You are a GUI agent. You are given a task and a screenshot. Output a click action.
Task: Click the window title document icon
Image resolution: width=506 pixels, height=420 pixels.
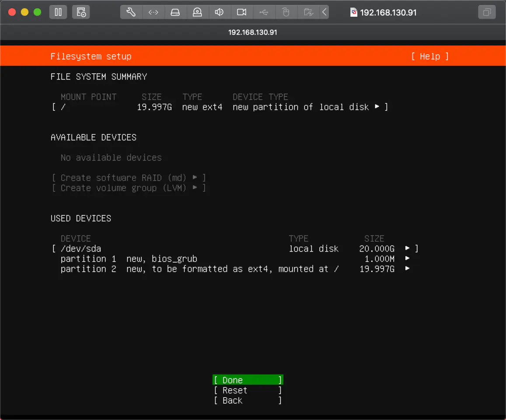click(x=354, y=12)
